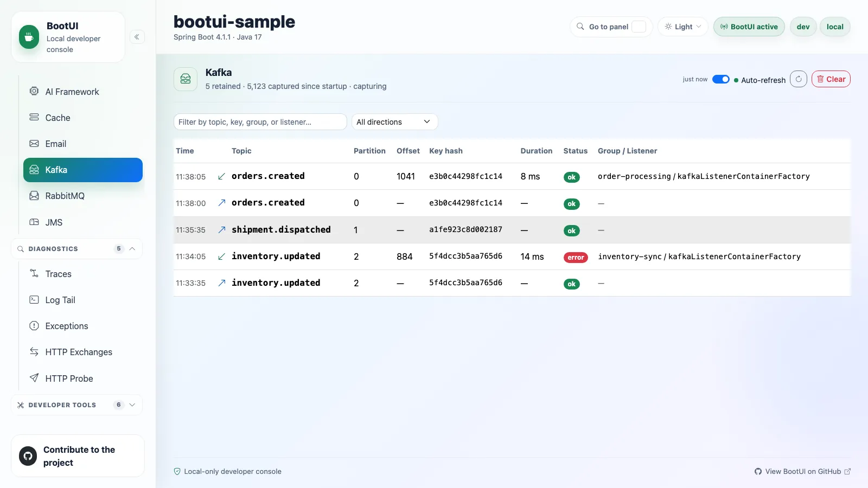Image resolution: width=868 pixels, height=488 pixels.
Task: Open Contribute to the project card
Action: pos(78,456)
